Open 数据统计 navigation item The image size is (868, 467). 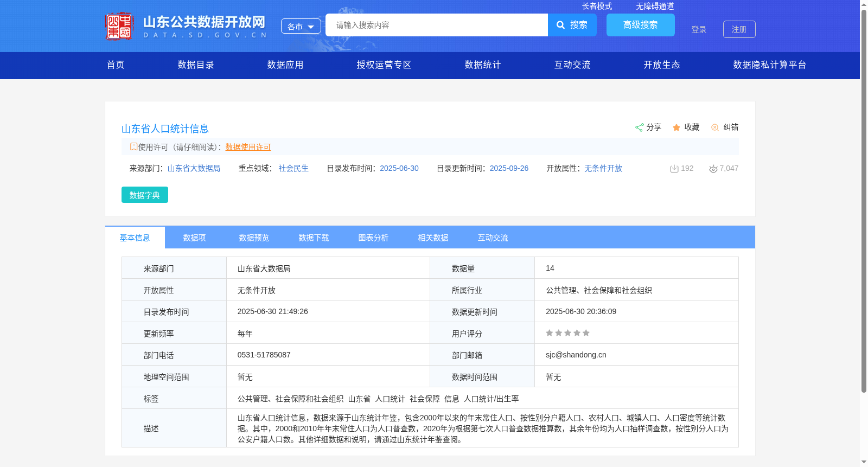(483, 65)
